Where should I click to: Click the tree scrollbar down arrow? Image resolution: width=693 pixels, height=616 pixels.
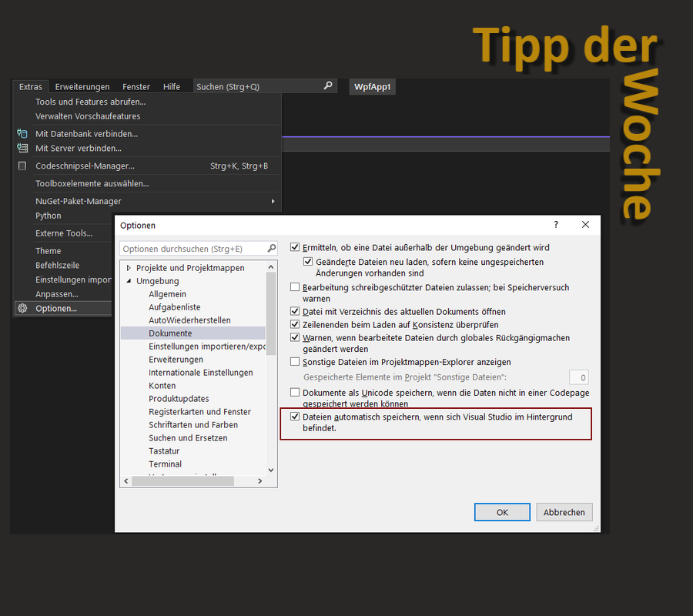[x=271, y=470]
